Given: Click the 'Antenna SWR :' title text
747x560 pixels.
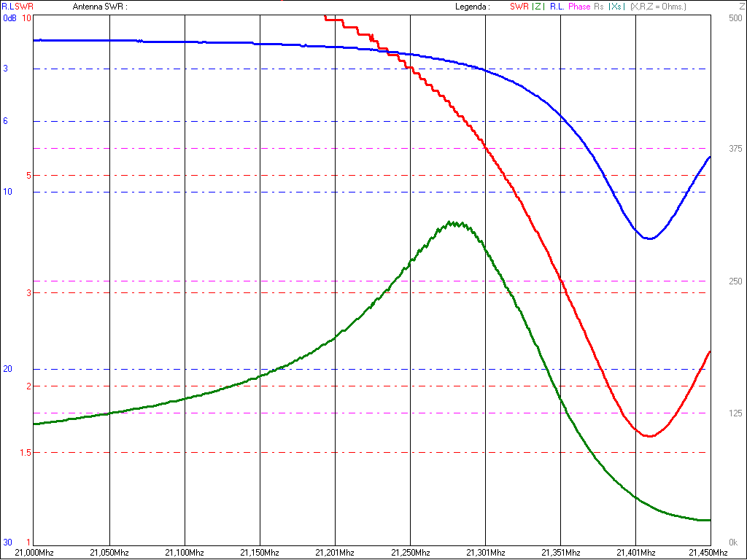Looking at the screenshot, I should click(x=100, y=7).
